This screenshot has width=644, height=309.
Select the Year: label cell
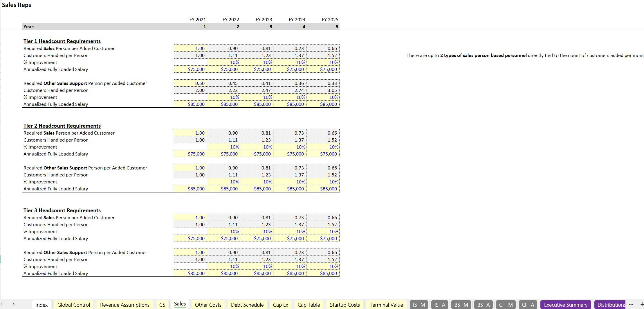29,26
